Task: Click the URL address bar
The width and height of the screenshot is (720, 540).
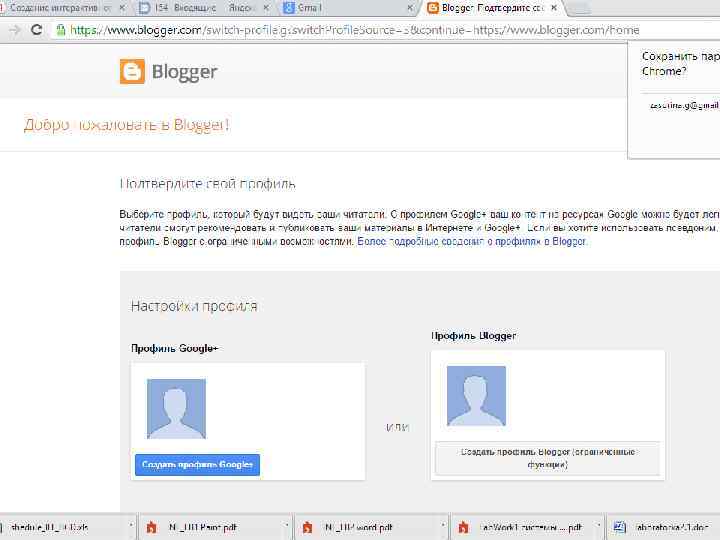Action: [x=354, y=30]
